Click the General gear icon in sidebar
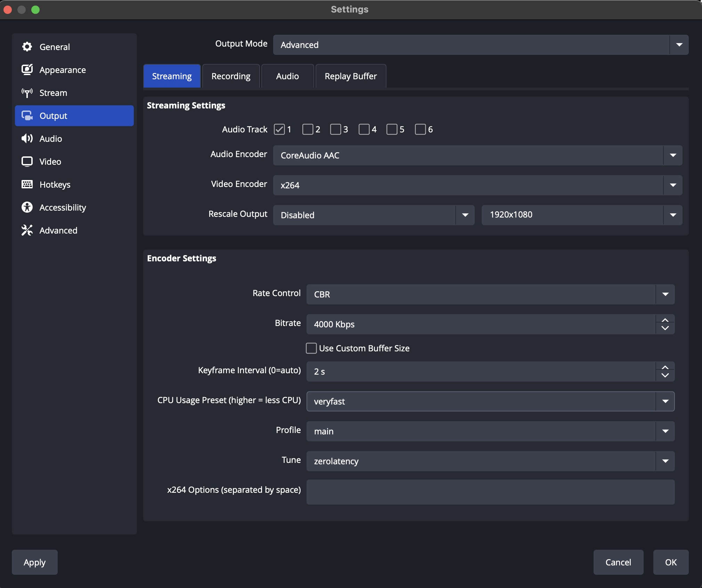The width and height of the screenshot is (702, 588). tap(27, 47)
